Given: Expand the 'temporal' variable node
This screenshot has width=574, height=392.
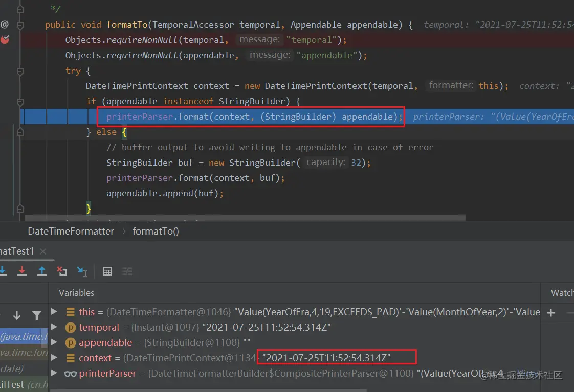Looking at the screenshot, I should click(x=54, y=327).
